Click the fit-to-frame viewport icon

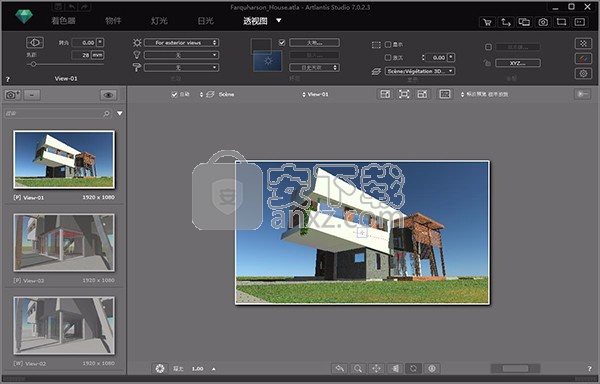tap(404, 94)
